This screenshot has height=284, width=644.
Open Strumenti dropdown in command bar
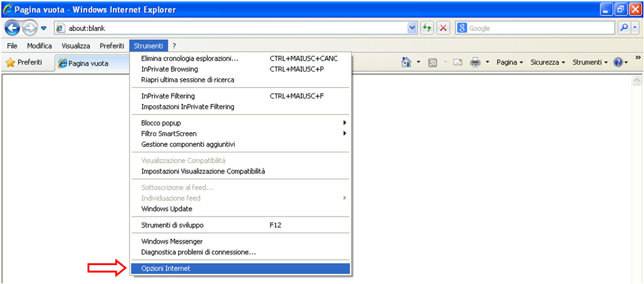pyautogui.click(x=590, y=63)
